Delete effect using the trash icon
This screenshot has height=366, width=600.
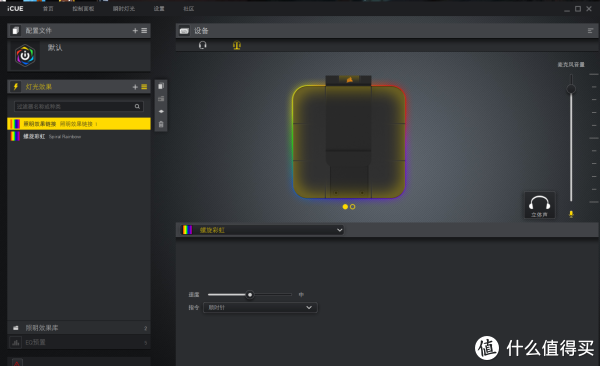pos(161,124)
